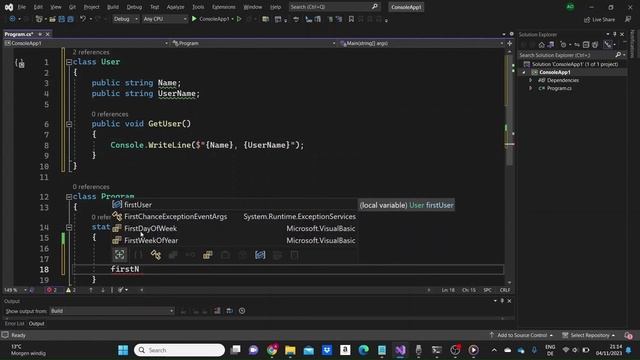Click the Bookmark toolbar icon
The image size is (640, 360).
point(351,19)
